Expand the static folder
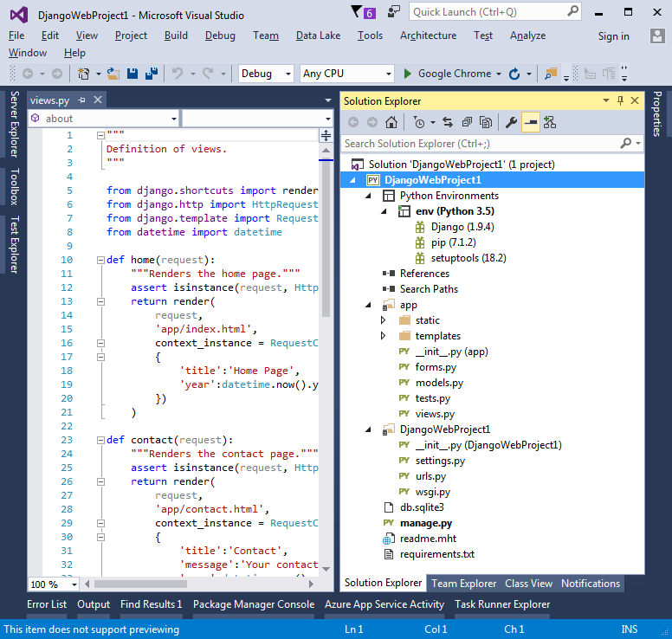This screenshot has height=639, width=672. click(x=383, y=320)
